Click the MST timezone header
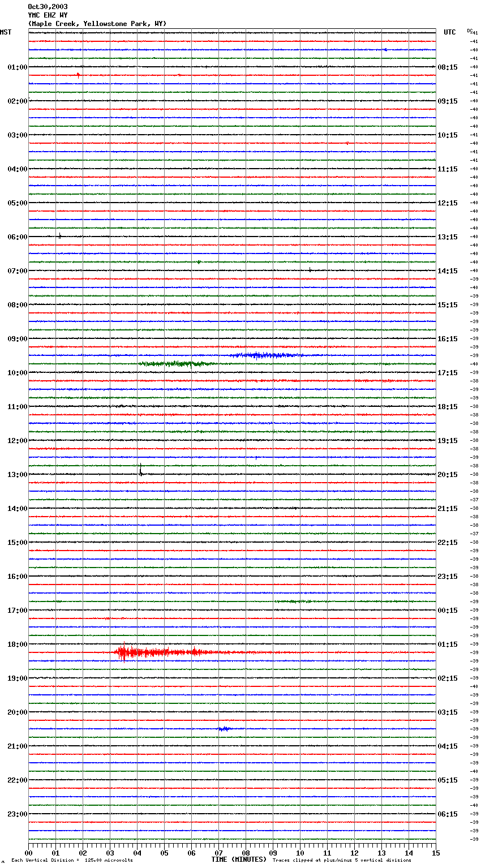 (6, 32)
